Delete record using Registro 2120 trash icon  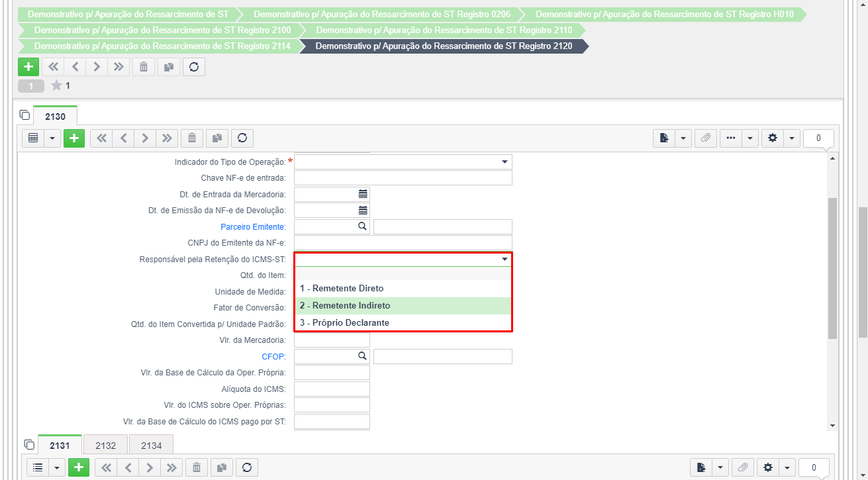pyautogui.click(x=144, y=67)
